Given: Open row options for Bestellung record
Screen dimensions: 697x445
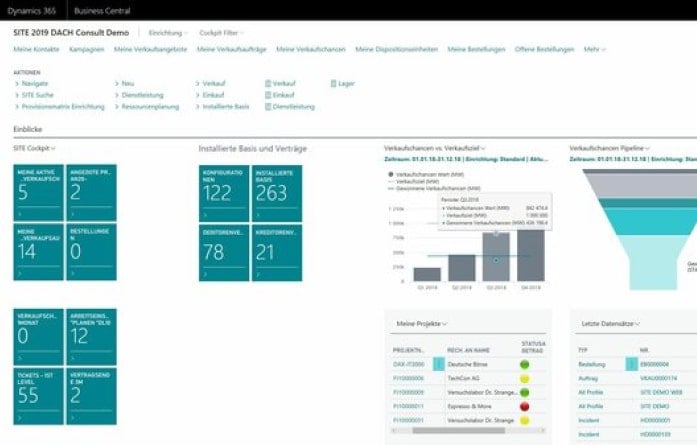Looking at the screenshot, I should coord(632,364).
